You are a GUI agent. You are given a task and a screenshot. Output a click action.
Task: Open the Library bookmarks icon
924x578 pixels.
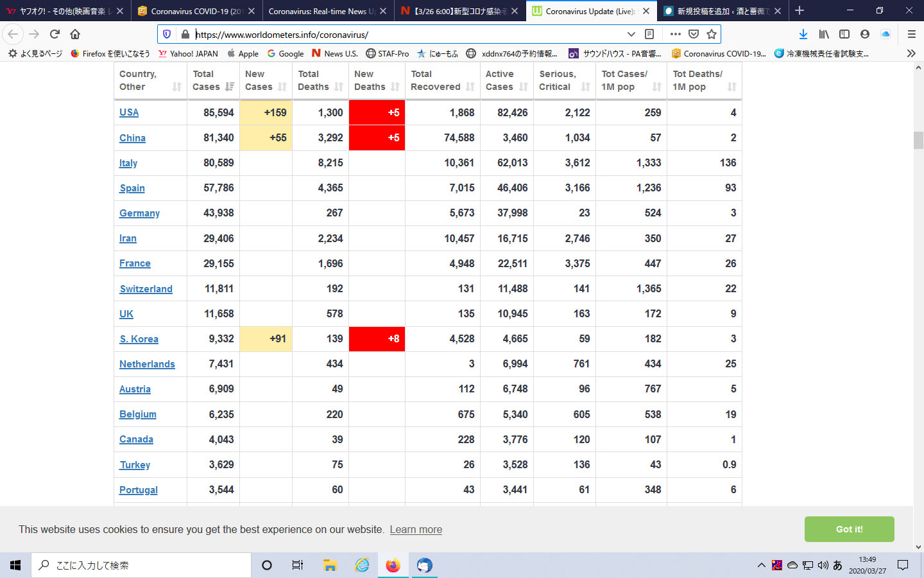[824, 34]
